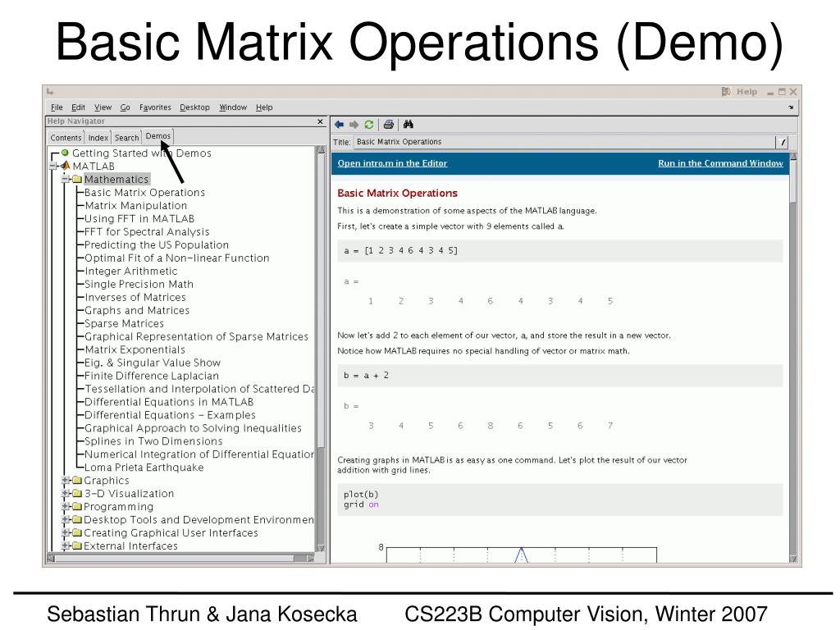840x630 pixels.
Task: Click the navigator horizontal scrollbar
Action: point(180,558)
